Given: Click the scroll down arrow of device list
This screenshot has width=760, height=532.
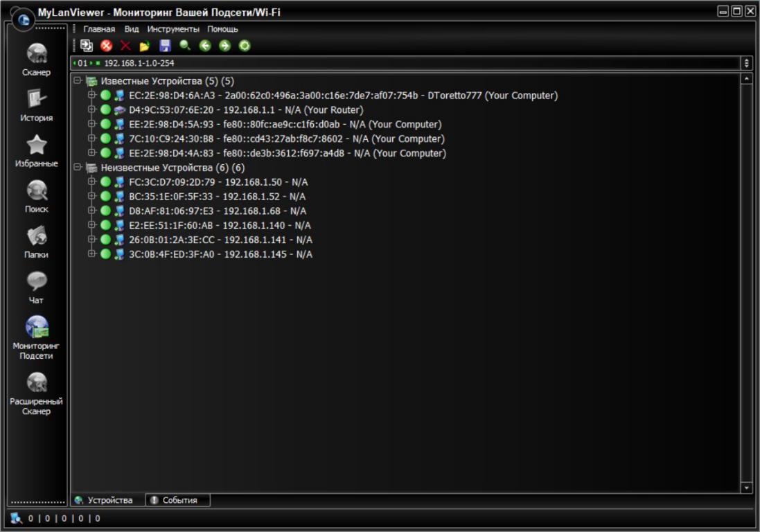Looking at the screenshot, I should [x=746, y=488].
